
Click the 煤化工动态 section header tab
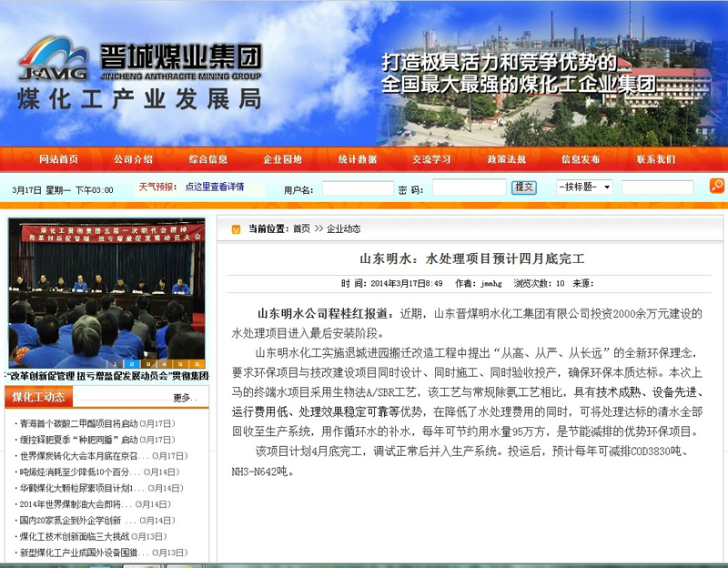(39, 397)
